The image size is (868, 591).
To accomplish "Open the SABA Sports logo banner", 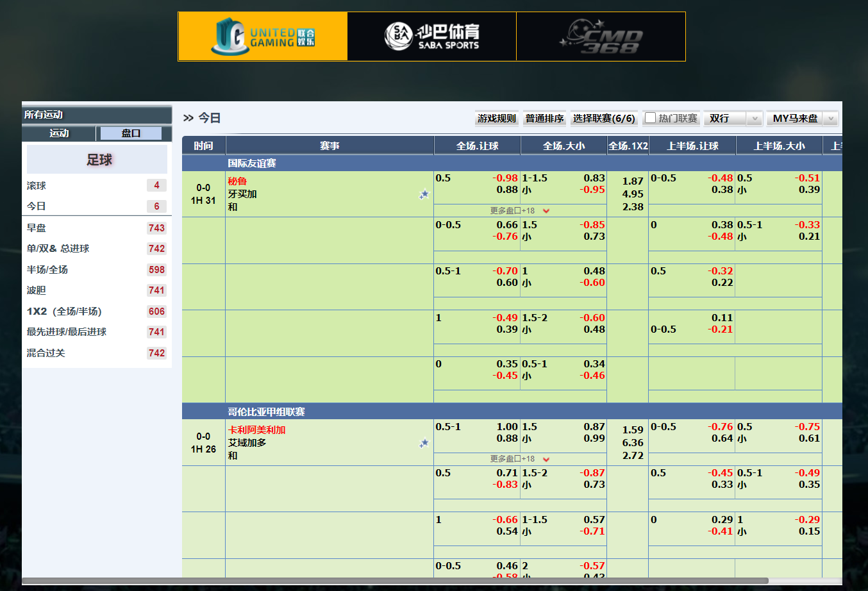I will [431, 37].
